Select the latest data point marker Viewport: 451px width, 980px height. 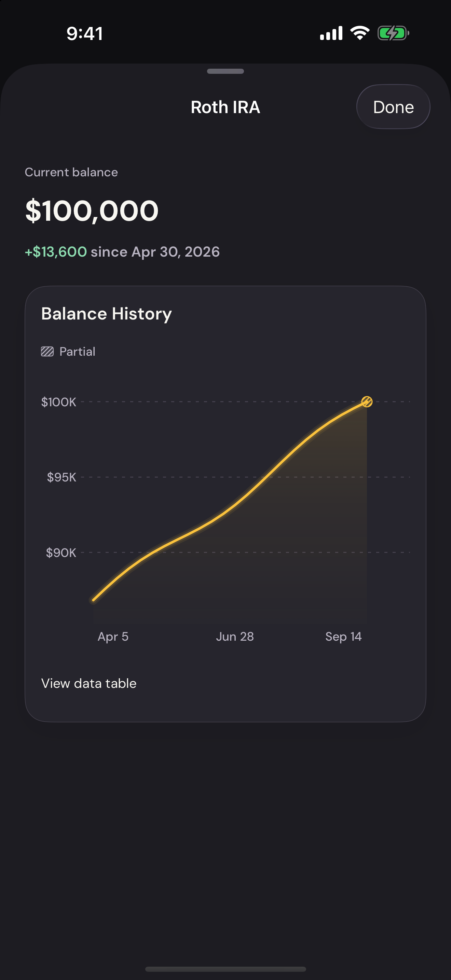tap(367, 402)
